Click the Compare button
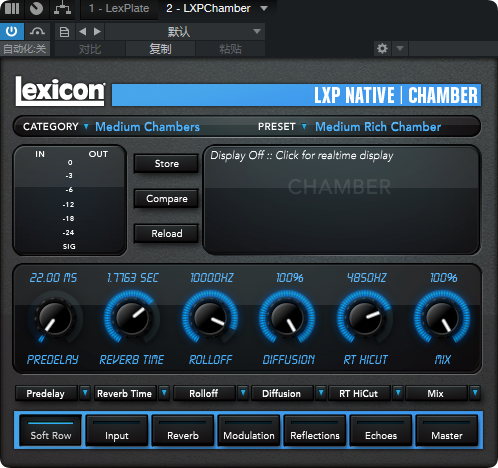Viewport: 498px width, 468px height. pos(166,199)
